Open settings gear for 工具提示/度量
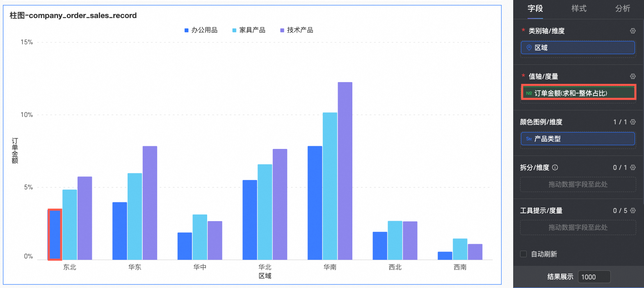The height and width of the screenshot is (288, 644). click(633, 210)
